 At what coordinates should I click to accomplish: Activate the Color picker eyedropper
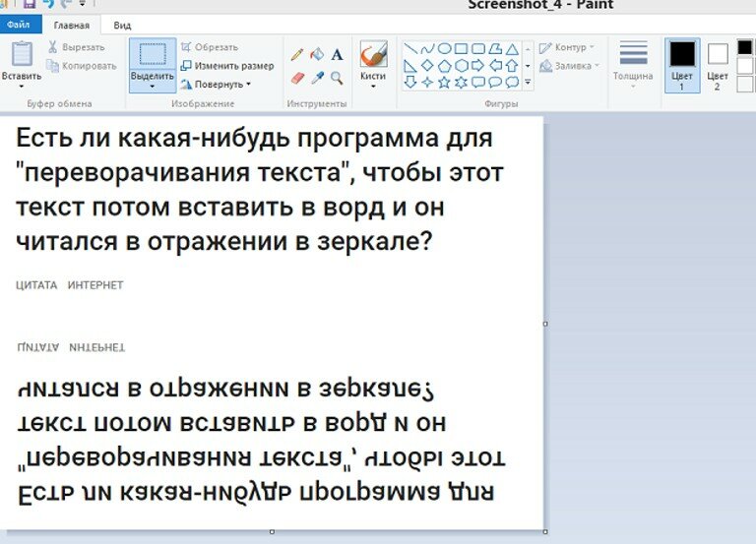317,77
